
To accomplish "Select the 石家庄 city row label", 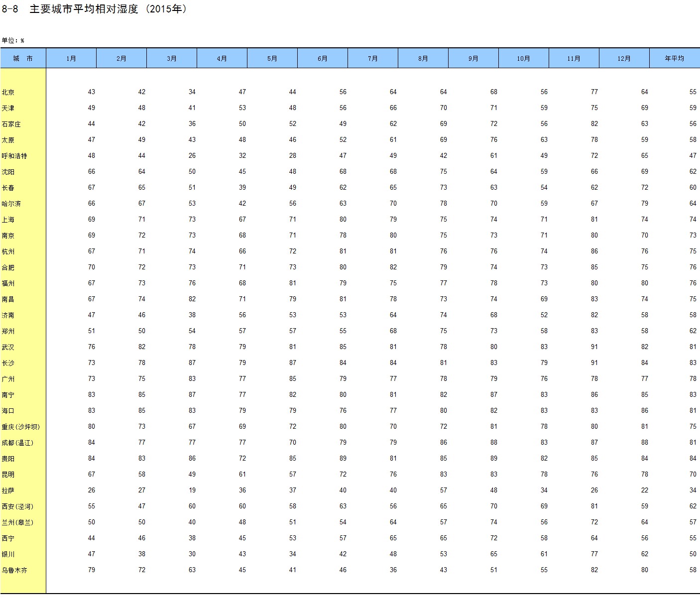I will [11, 124].
